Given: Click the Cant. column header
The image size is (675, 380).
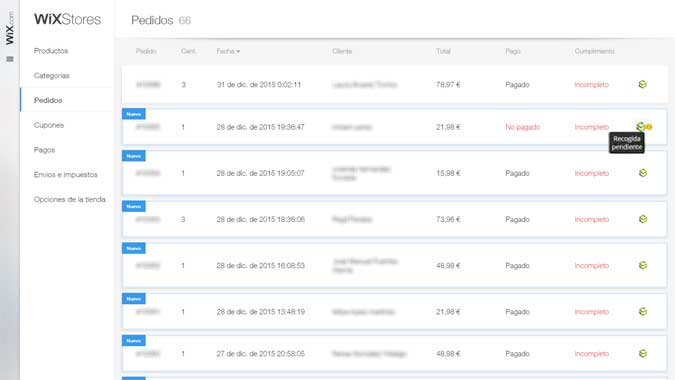Looking at the screenshot, I should (x=188, y=51).
